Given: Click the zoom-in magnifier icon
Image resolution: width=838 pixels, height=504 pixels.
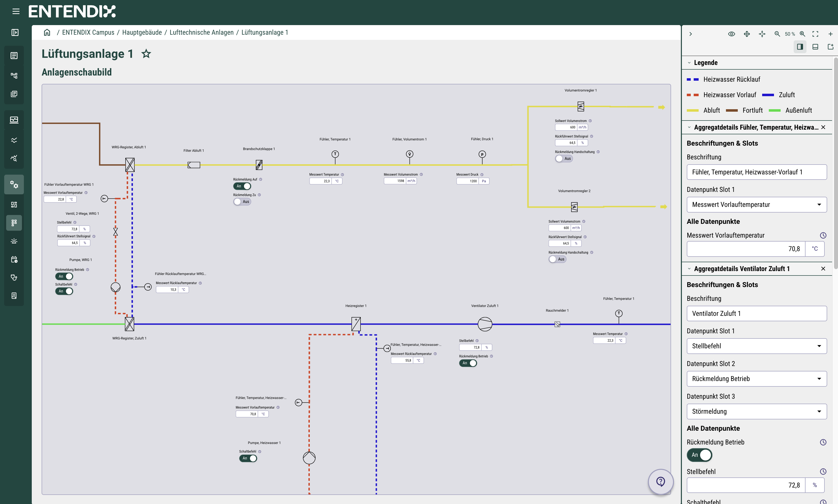Looking at the screenshot, I should click(x=803, y=34).
